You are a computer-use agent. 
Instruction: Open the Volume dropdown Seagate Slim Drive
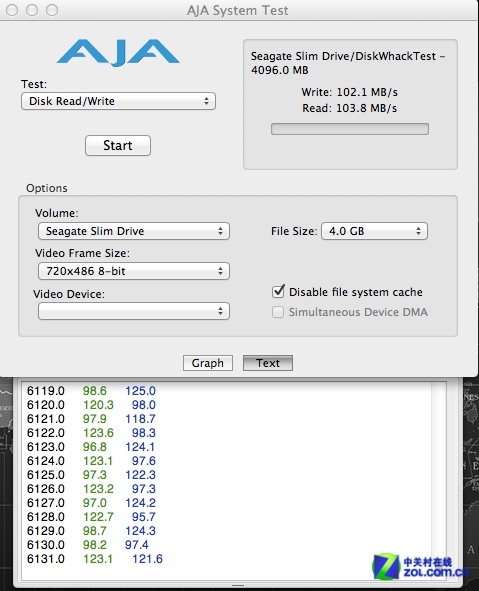(134, 231)
